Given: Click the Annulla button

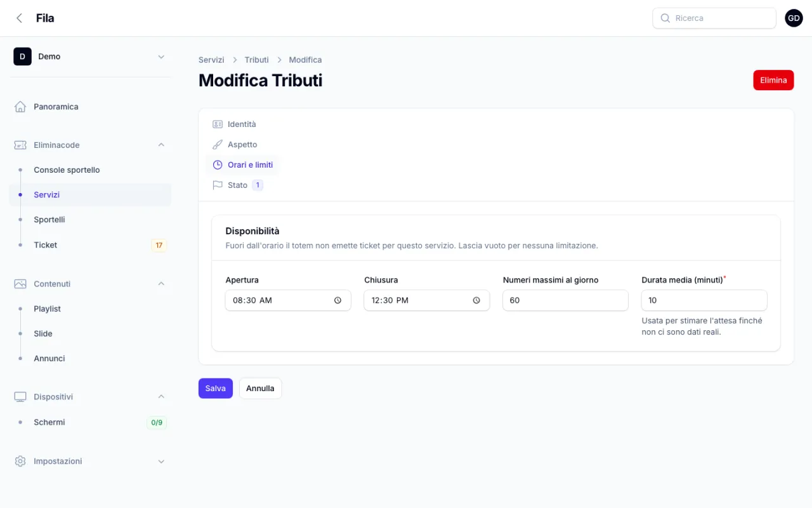Looking at the screenshot, I should click(x=260, y=388).
